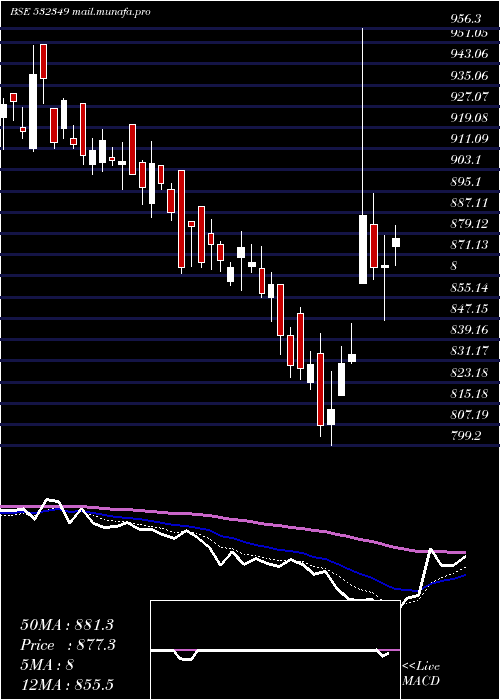The height and width of the screenshot is (700, 500).
Task: Select the '5MA : 8' readout
Action: (47, 665)
